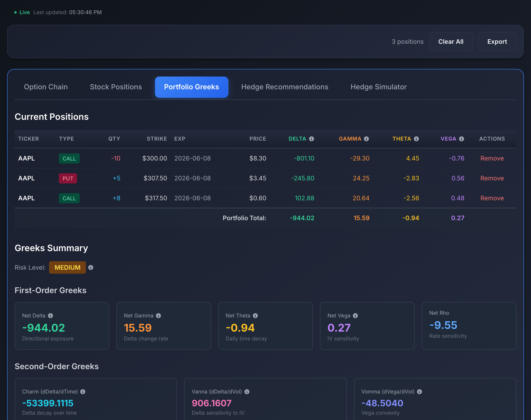
Task: Go to the Hedge Simulator tab
Action: pos(378,87)
